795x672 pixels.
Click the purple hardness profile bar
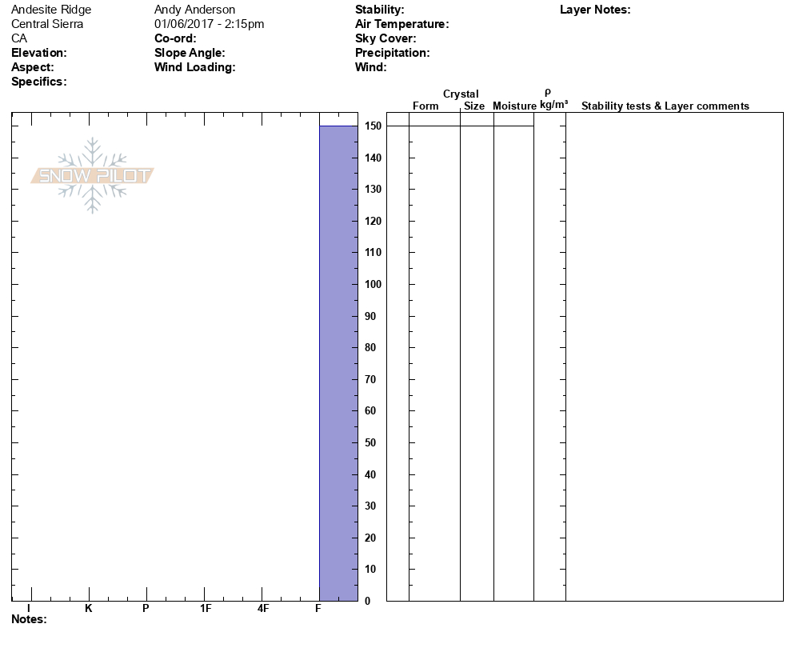point(338,362)
